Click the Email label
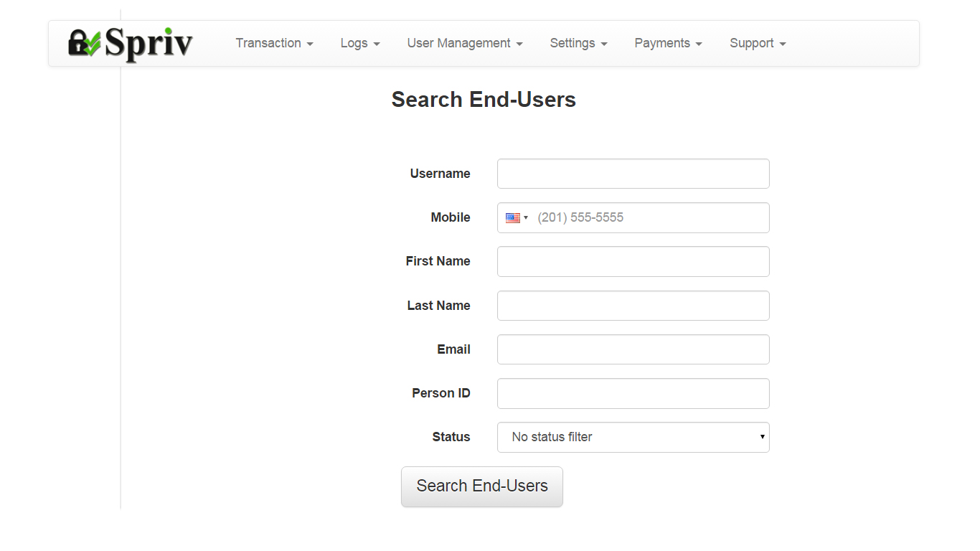Image resolution: width=980 pixels, height=551 pixels. (x=454, y=349)
